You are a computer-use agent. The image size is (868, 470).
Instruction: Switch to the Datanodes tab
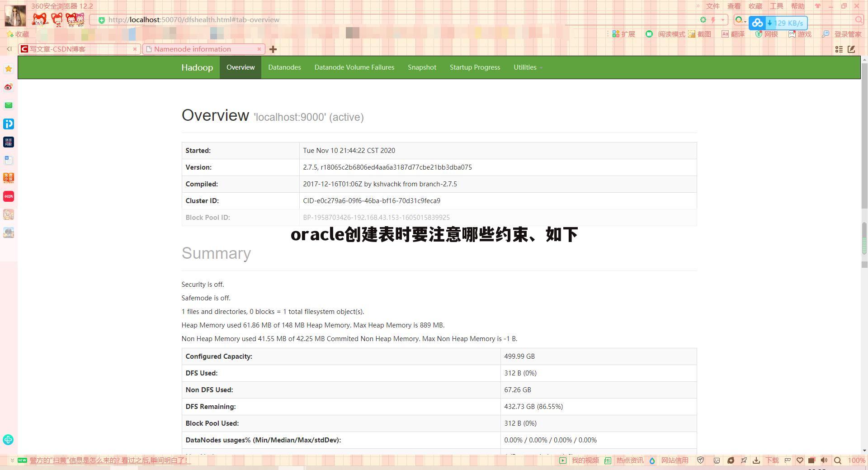284,67
